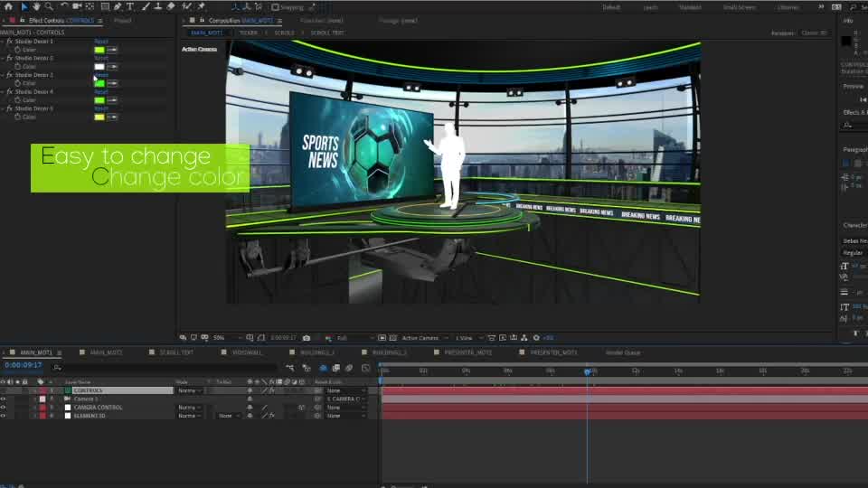
Task: Open Camera 1 parent link dropdown
Action: coord(344,399)
